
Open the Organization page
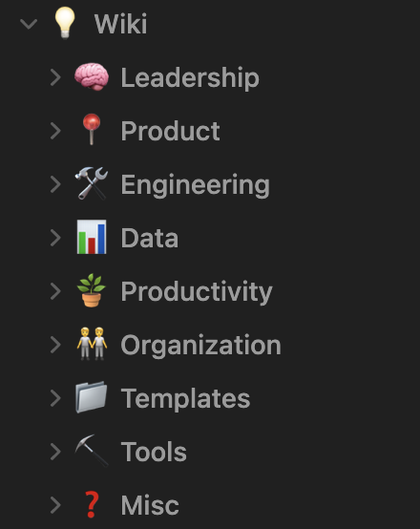[x=201, y=345]
